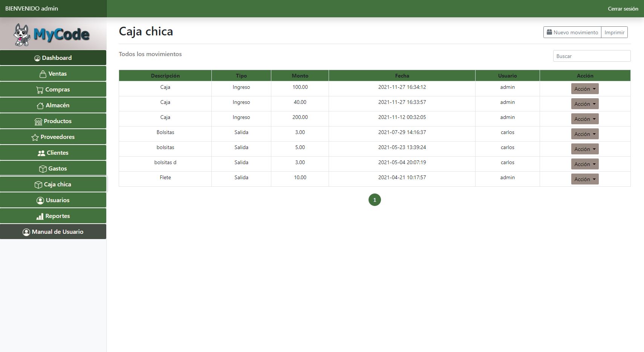Click the Dashboard gauge icon in sidebar
The height and width of the screenshot is (352, 644).
37,58
